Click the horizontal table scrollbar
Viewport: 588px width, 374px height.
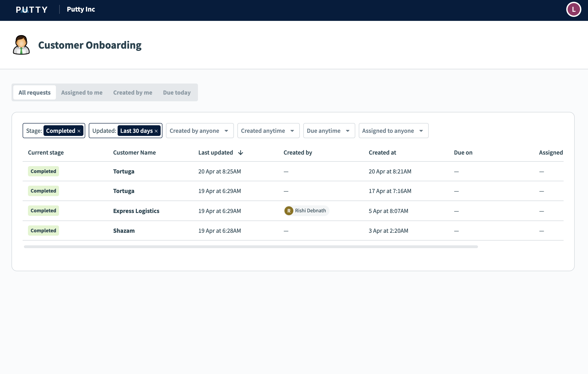click(x=251, y=247)
